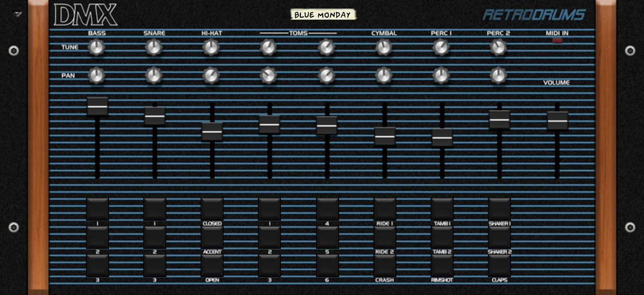Click the master Volume fader handle
The image size is (644, 295).
pyautogui.click(x=557, y=121)
